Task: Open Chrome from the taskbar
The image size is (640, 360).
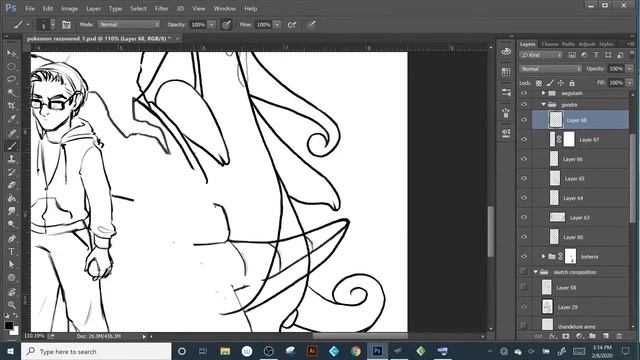Action: [356, 351]
